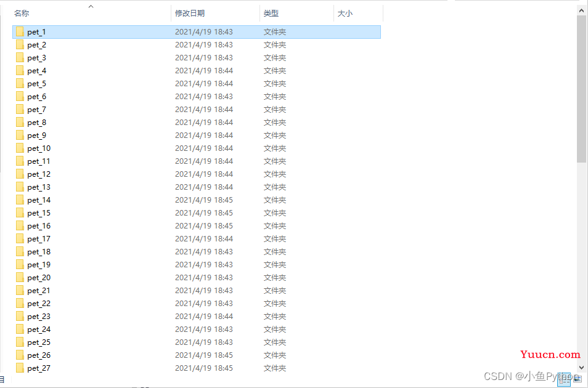
Task: Click the pet_11 folder icon
Action: [20, 161]
